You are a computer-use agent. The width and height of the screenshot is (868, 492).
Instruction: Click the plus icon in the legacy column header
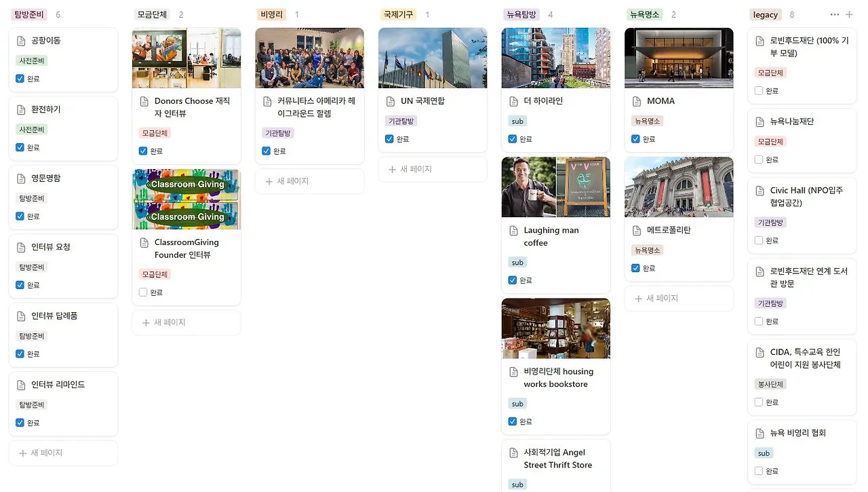(x=849, y=14)
